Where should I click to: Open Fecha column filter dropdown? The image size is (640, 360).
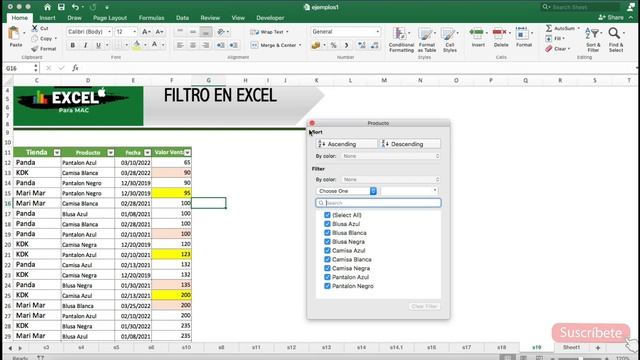147,153
